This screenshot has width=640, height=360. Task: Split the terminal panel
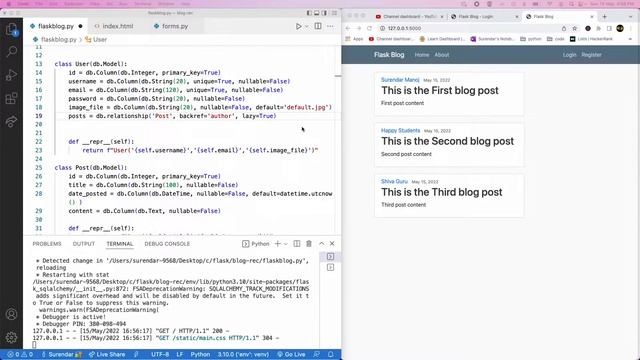[297, 244]
